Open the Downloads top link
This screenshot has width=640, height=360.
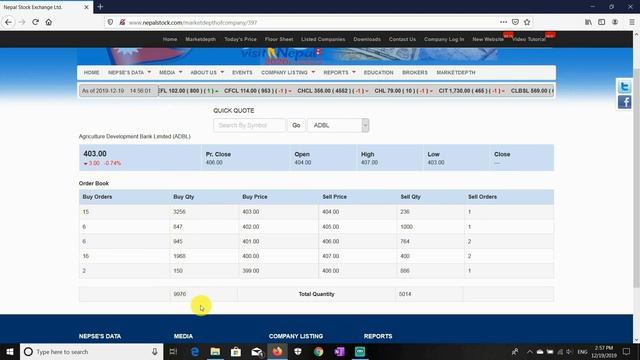point(367,39)
